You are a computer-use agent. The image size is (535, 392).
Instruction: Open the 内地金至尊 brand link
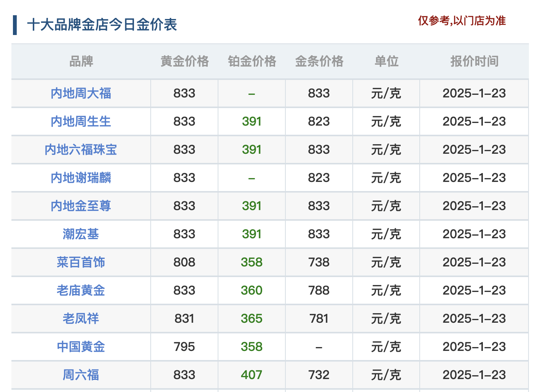81,206
